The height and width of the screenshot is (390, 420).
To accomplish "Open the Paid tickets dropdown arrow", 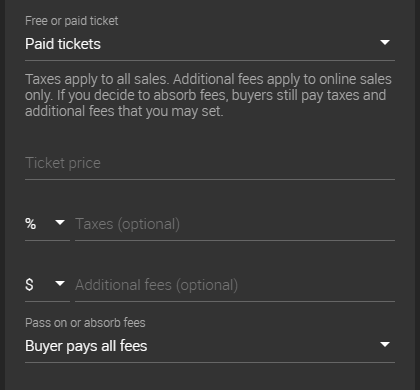I will click(385, 42).
